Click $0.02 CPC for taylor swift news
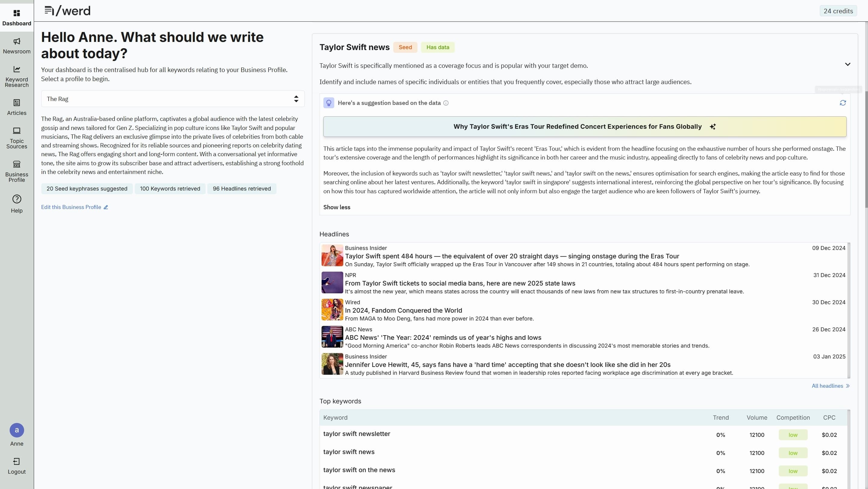Image resolution: width=868 pixels, height=489 pixels. click(x=829, y=453)
